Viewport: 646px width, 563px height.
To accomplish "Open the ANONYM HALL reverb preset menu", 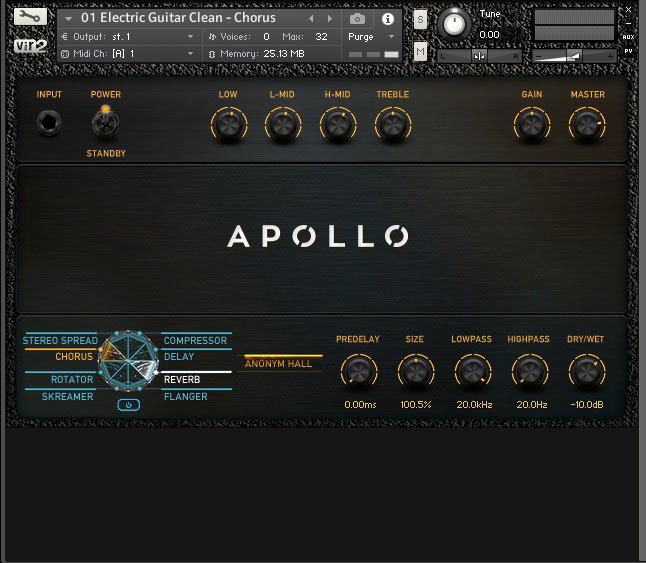I will [x=279, y=363].
